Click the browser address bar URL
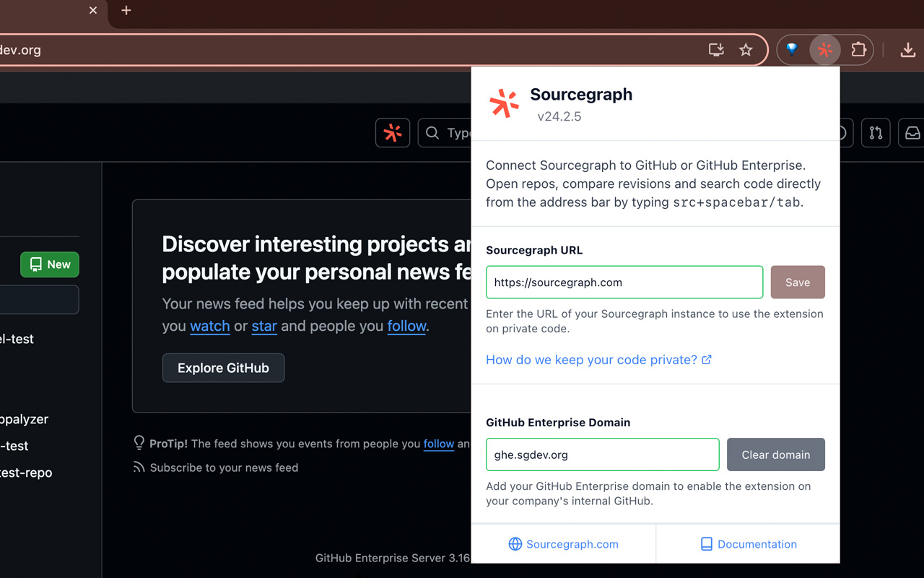The width and height of the screenshot is (924, 578). 20,50
